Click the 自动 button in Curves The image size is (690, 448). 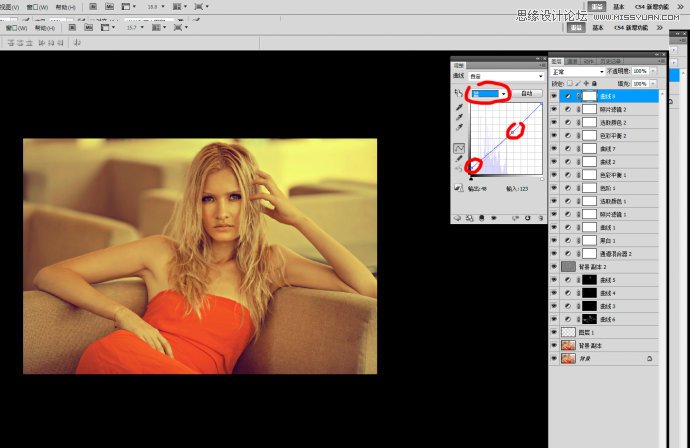[x=526, y=93]
